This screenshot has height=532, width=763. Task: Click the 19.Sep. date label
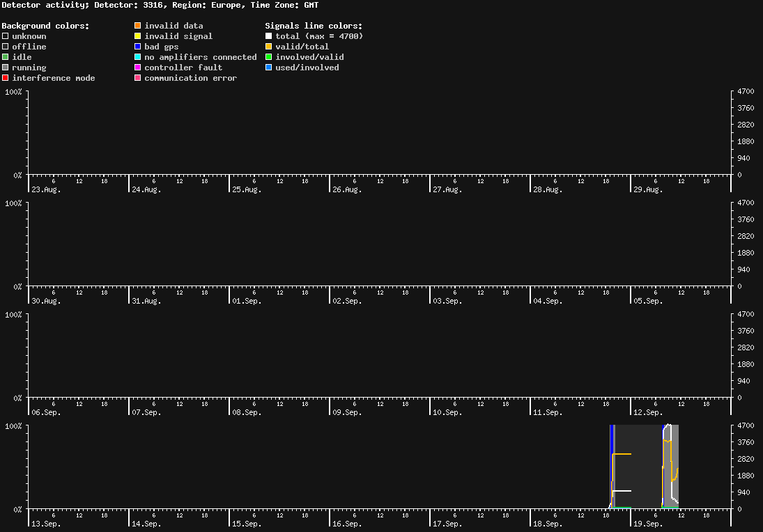tap(648, 524)
